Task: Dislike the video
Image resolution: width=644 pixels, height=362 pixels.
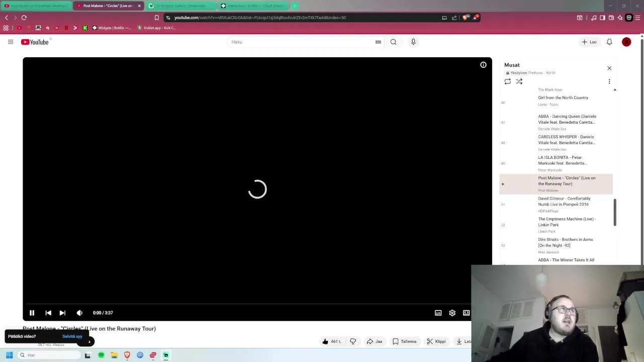Action: tap(353, 341)
